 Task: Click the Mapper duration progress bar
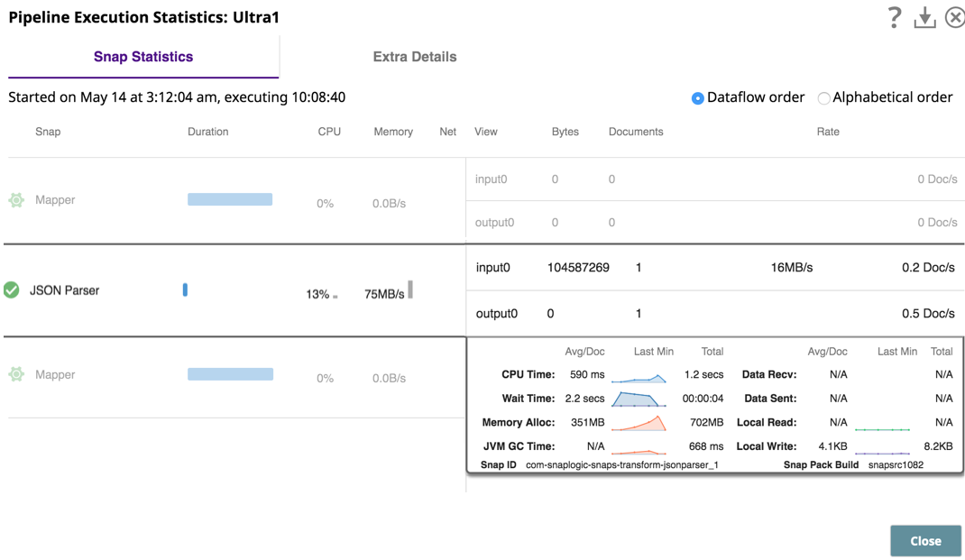[230, 199]
